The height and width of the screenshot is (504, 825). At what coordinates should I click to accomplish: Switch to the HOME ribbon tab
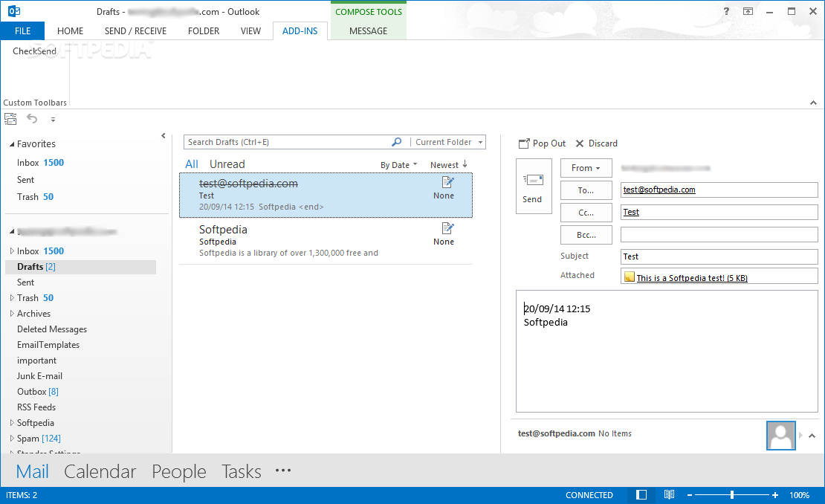pos(70,31)
